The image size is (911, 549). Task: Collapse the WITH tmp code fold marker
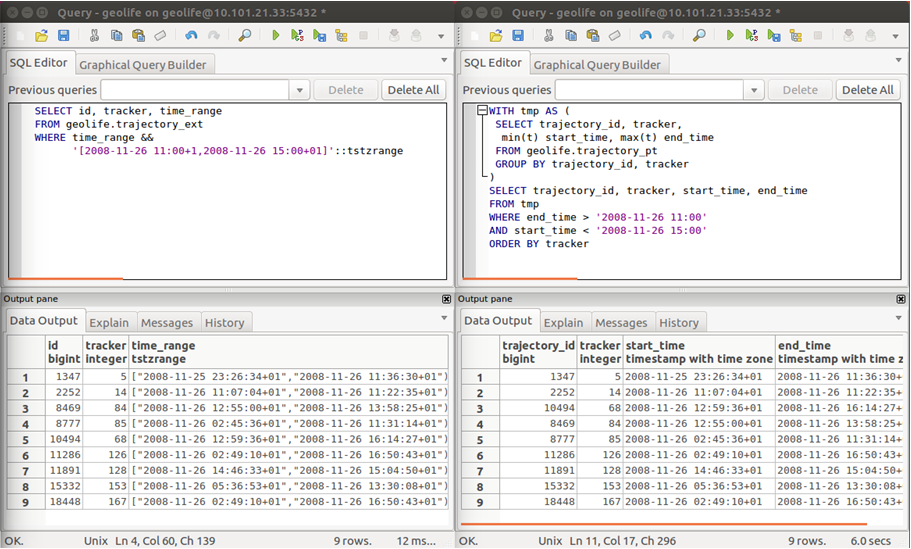[x=483, y=111]
